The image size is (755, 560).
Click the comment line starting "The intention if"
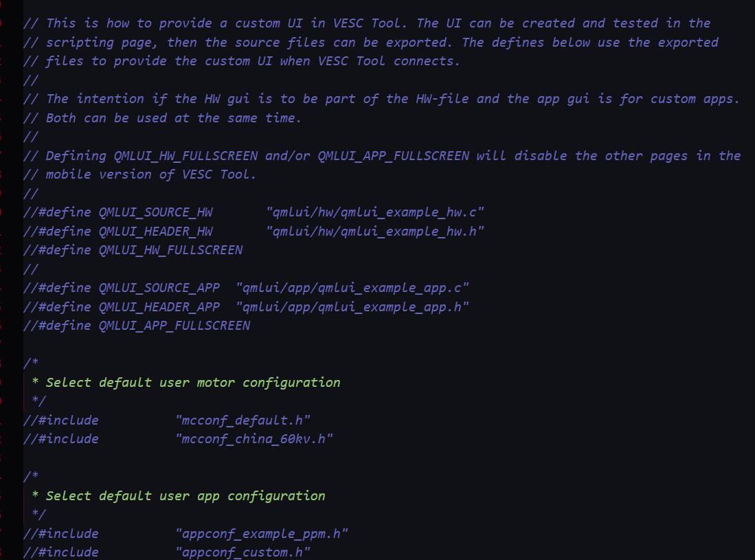point(381,99)
